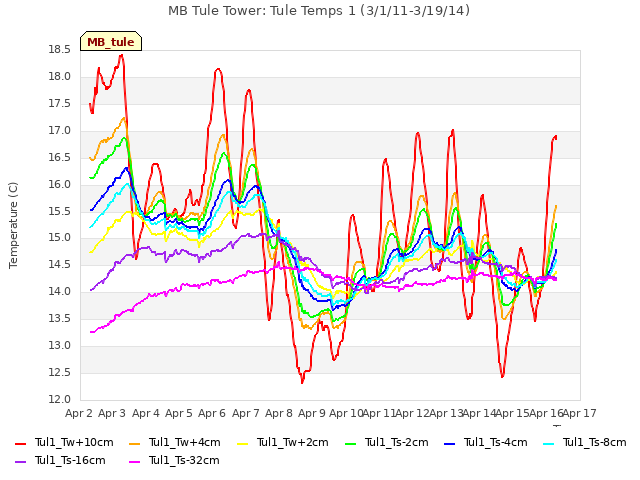Toggle the Tul1_Ts-16cm legend entry
This screenshot has width=640, height=480.
(x=60, y=460)
